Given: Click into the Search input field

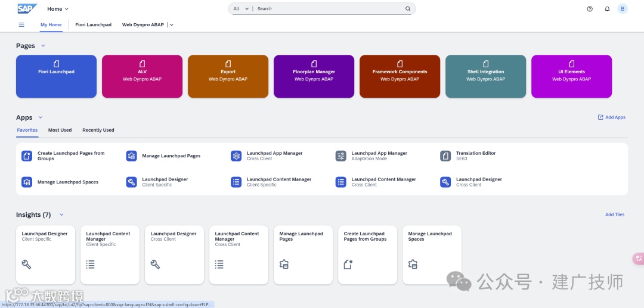Looking at the screenshot, I should [329, 8].
